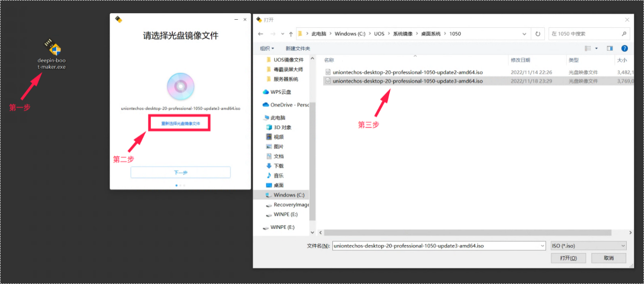Go back in the Open dialog
This screenshot has height=284, width=644.
point(260,34)
